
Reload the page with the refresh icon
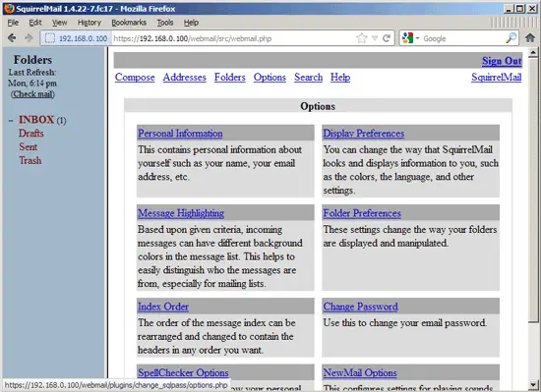387,38
